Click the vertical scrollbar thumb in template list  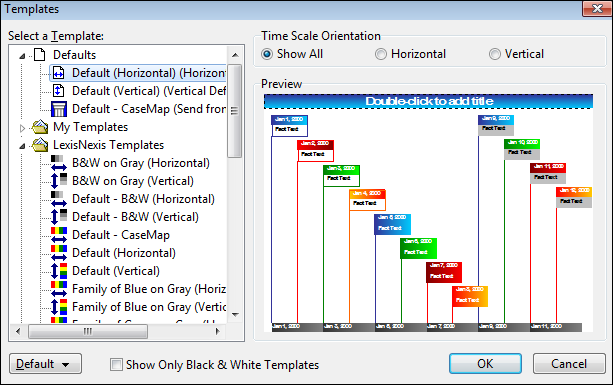235,111
